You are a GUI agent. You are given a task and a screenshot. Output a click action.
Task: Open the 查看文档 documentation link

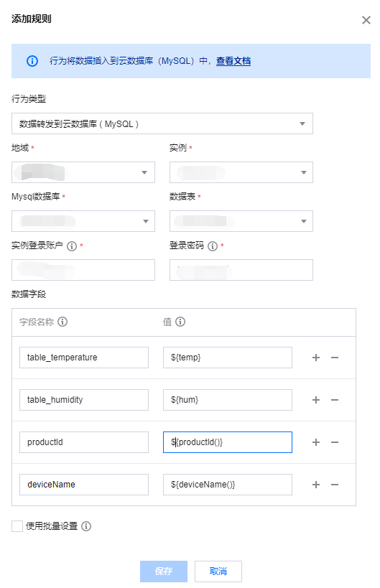(233, 61)
